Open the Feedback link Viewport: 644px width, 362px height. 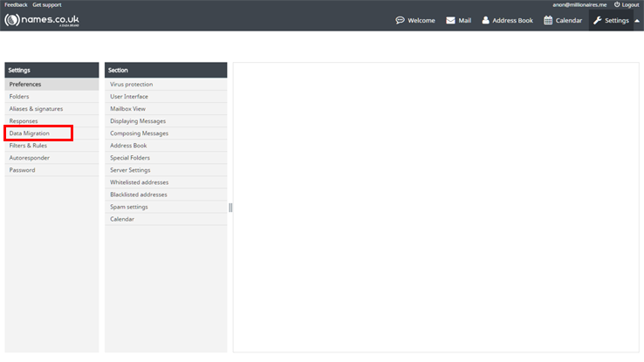[x=16, y=4]
